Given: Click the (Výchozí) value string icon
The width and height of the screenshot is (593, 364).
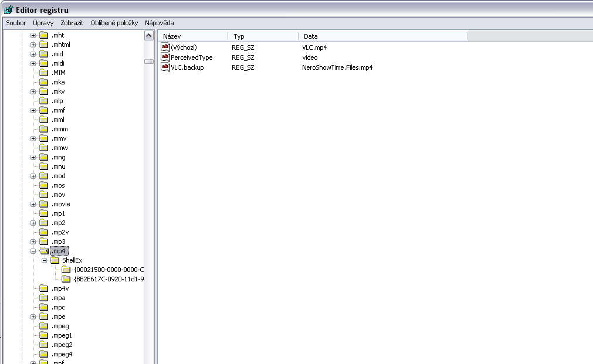Looking at the screenshot, I should click(x=165, y=47).
